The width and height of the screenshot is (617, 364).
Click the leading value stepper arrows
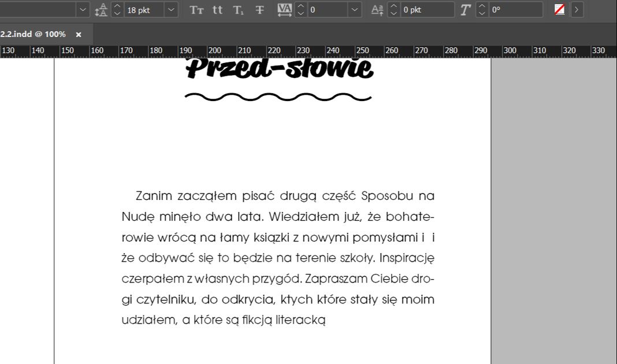tap(117, 10)
